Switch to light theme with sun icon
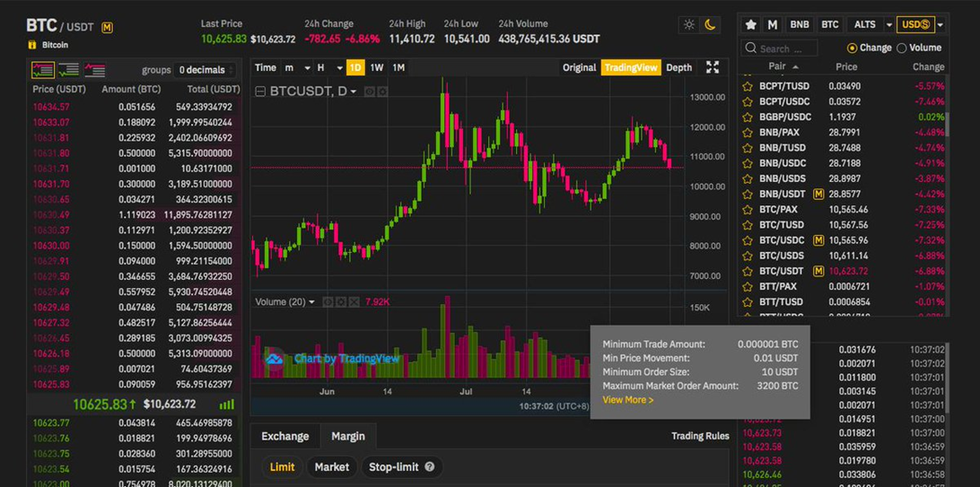 [689, 25]
